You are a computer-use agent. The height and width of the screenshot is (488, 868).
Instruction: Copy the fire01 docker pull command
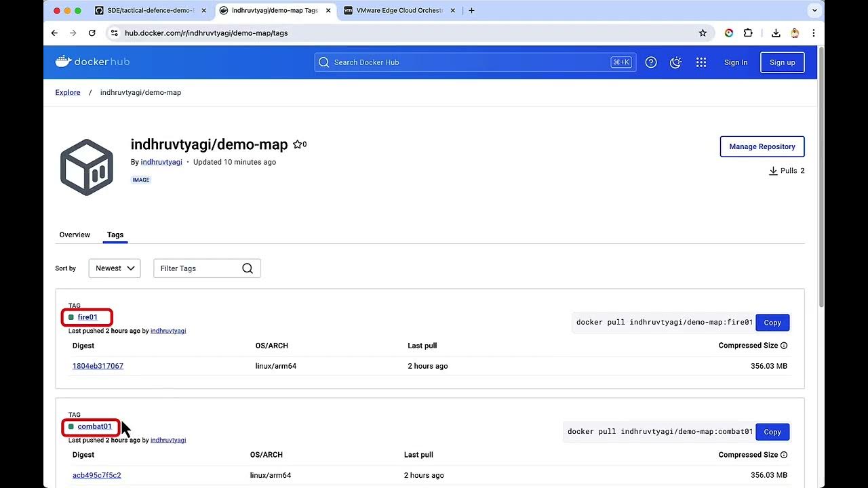[772, 323]
